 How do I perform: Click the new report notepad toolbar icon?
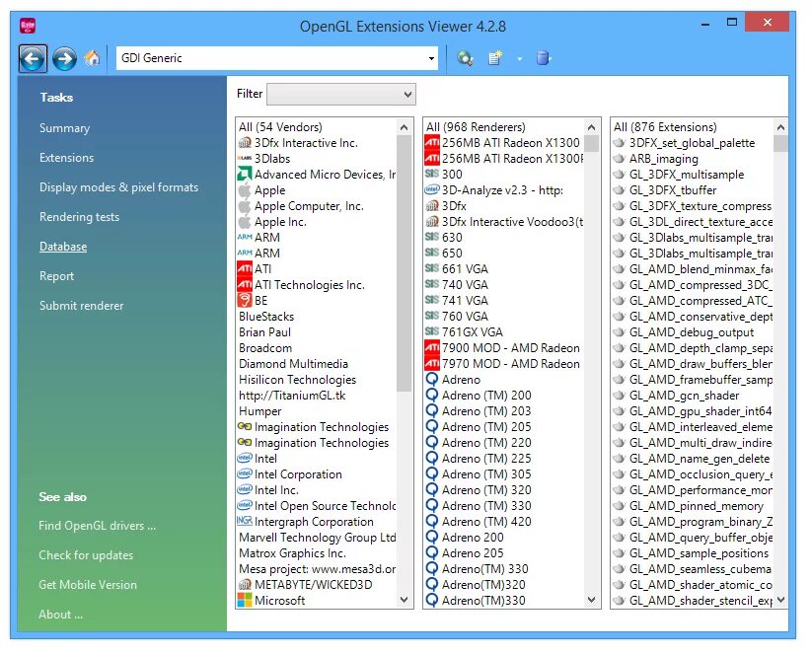point(495,58)
